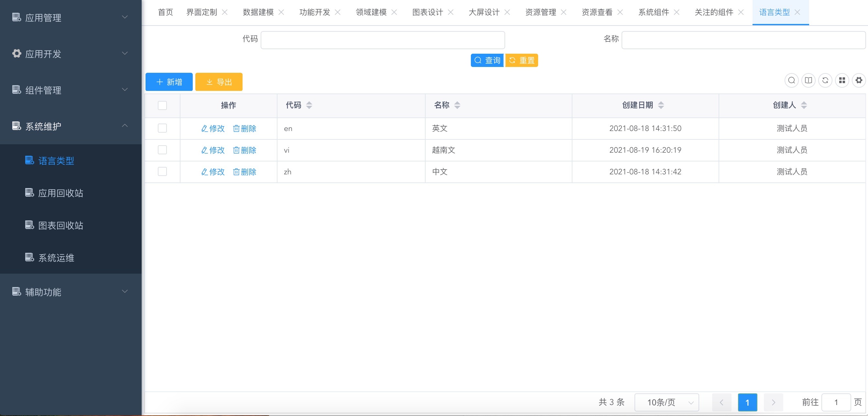Click 删除 for the vi row
The width and height of the screenshot is (868, 416).
244,150
